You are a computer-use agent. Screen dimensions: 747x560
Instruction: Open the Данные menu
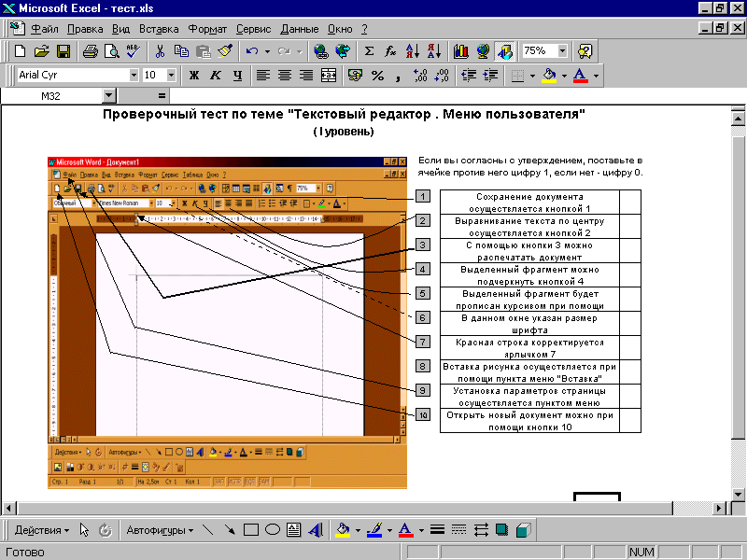pyautogui.click(x=299, y=29)
